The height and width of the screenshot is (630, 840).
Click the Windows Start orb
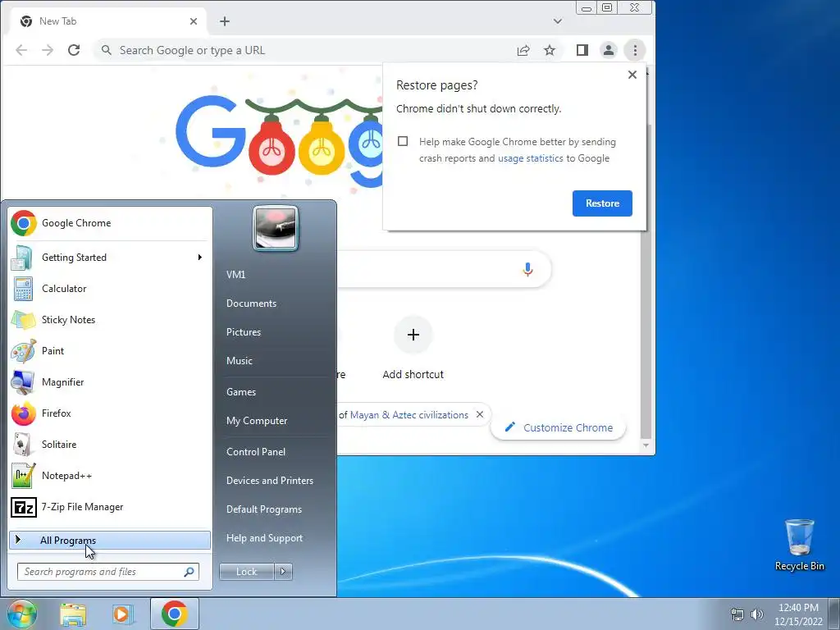(x=22, y=614)
